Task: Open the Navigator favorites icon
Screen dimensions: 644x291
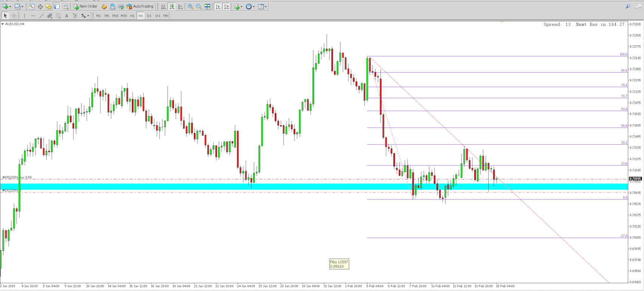Action: 48,6
